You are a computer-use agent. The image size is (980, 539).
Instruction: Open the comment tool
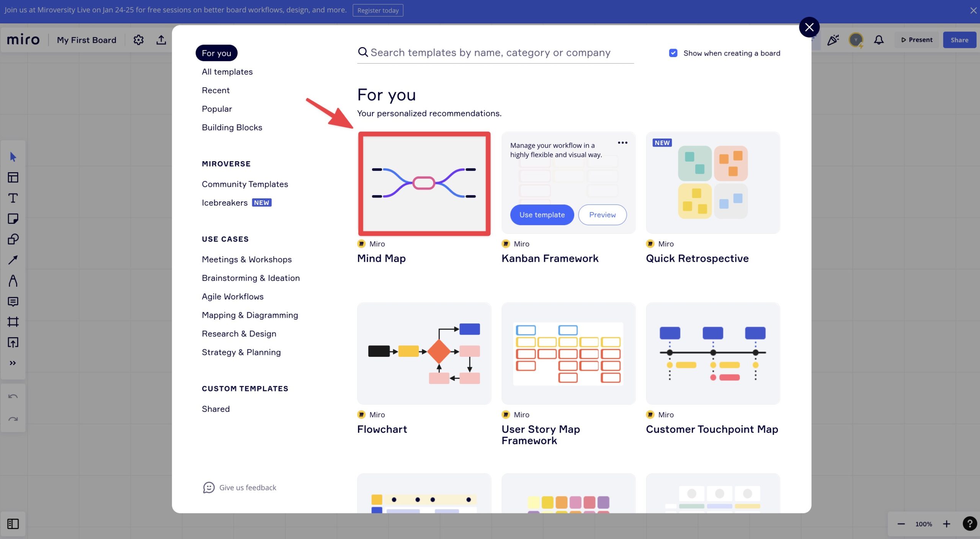[13, 301]
